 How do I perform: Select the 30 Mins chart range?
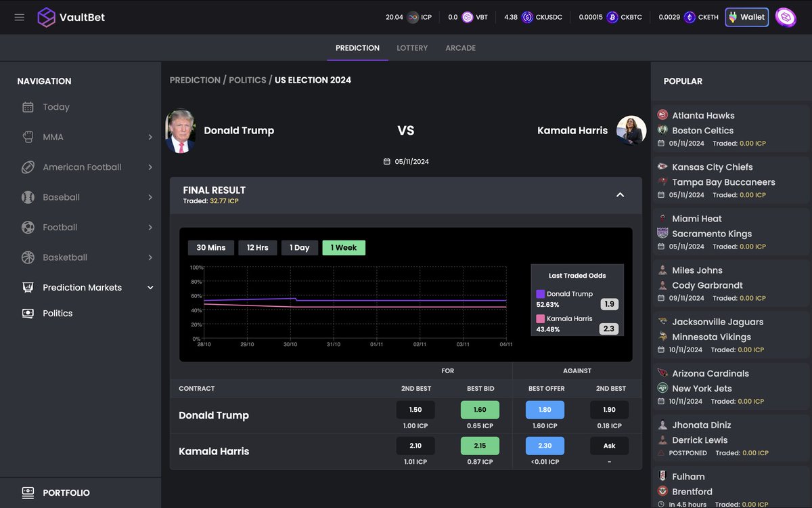click(x=211, y=248)
